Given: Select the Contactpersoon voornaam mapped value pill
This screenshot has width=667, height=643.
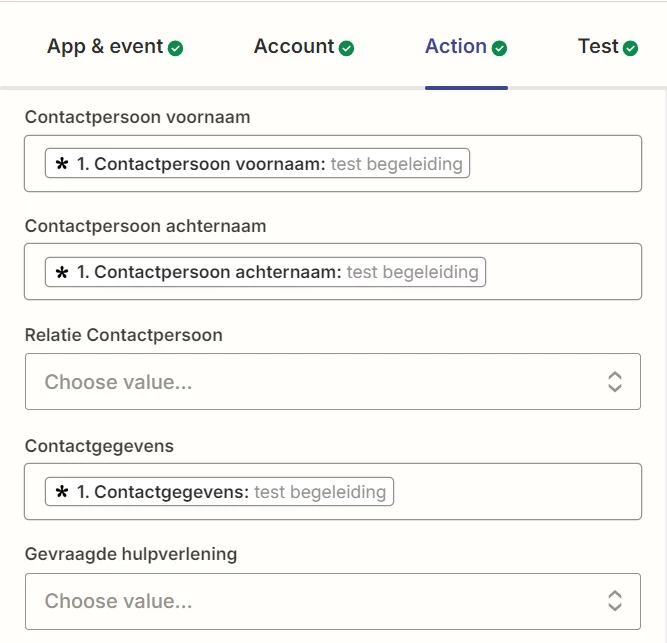Looking at the screenshot, I should (258, 164).
